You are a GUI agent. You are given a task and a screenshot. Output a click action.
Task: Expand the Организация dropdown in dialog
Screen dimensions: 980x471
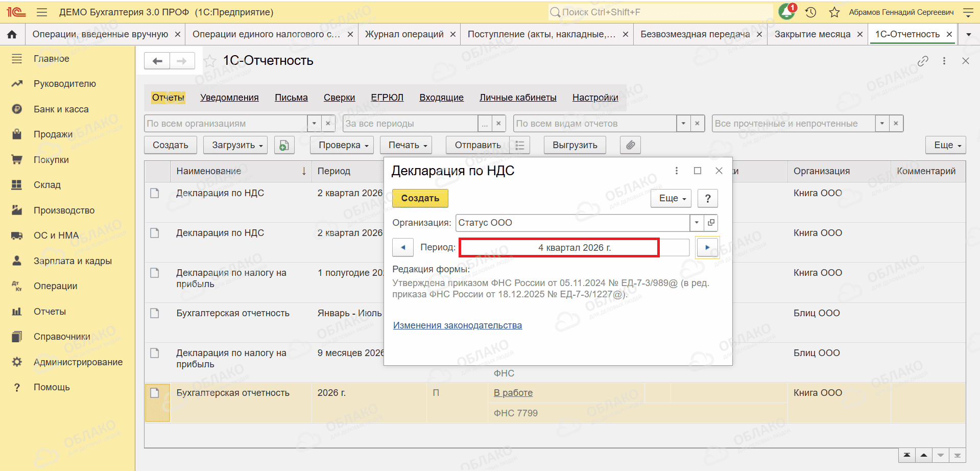pyautogui.click(x=697, y=223)
